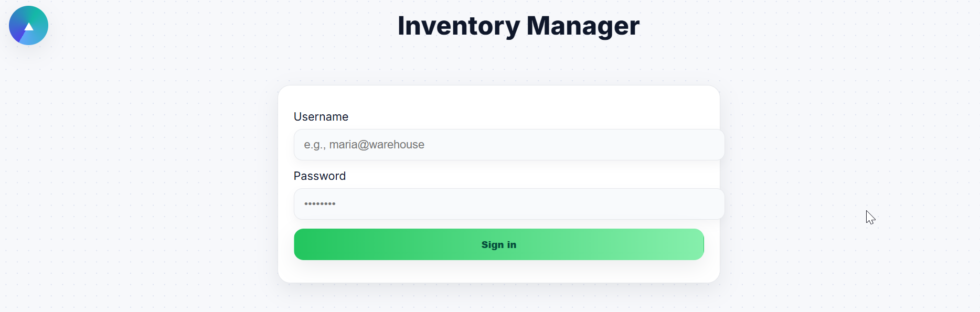Click the Sign in button
The image size is (980, 312).
[x=498, y=244]
